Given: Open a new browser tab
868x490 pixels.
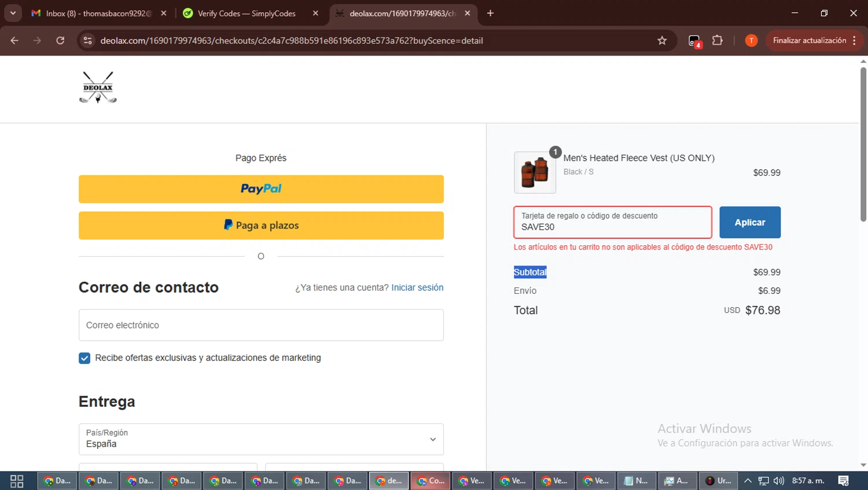Looking at the screenshot, I should point(490,13).
